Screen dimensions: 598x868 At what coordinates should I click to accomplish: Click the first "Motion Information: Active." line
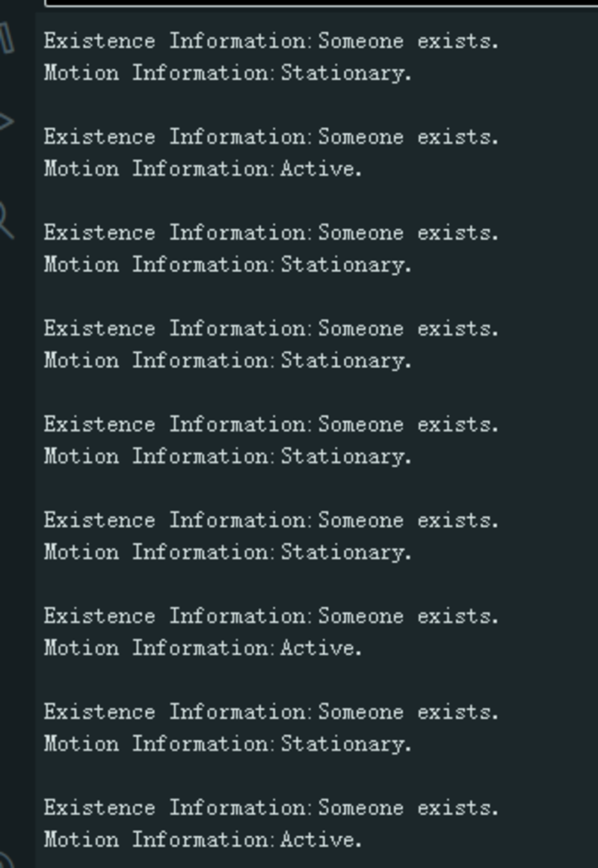(203, 169)
